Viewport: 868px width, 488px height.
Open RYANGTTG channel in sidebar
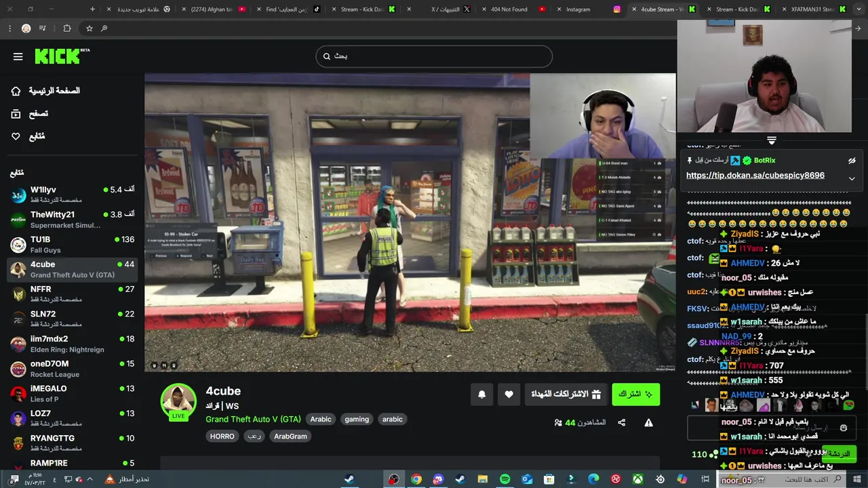(72, 443)
